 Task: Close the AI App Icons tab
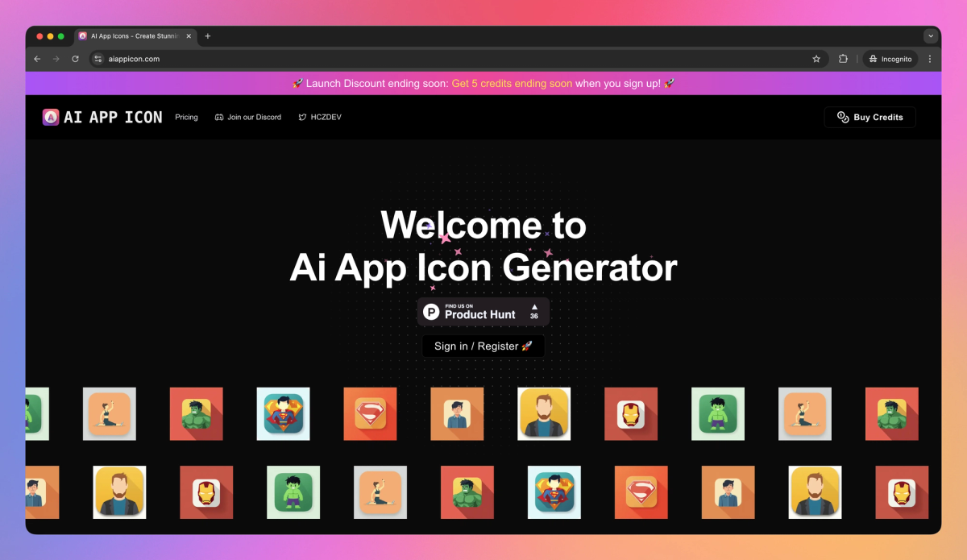[x=189, y=36]
